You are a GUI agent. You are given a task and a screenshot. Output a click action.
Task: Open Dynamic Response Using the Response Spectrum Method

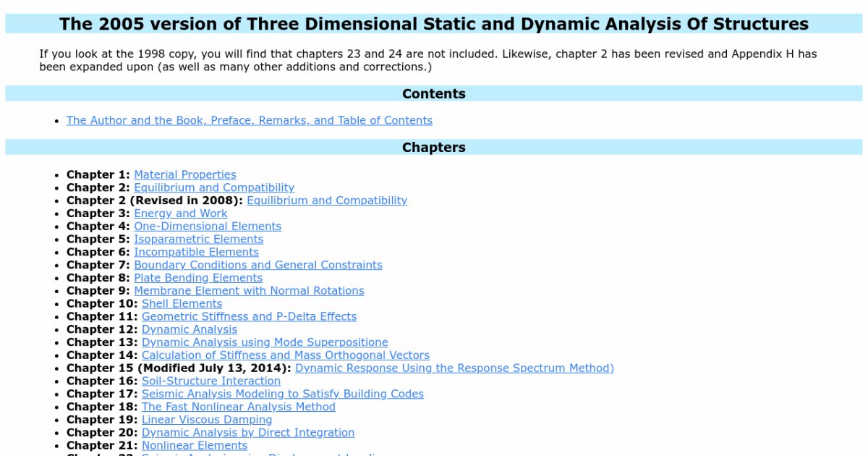[454, 368]
